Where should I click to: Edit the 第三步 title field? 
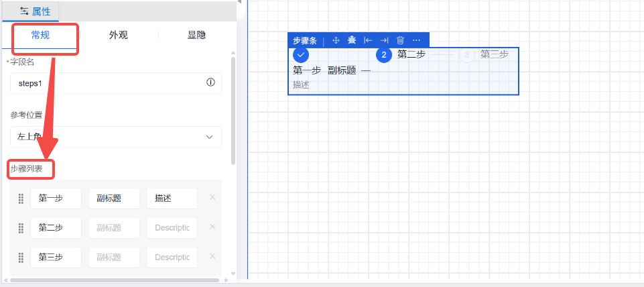[x=56, y=257]
